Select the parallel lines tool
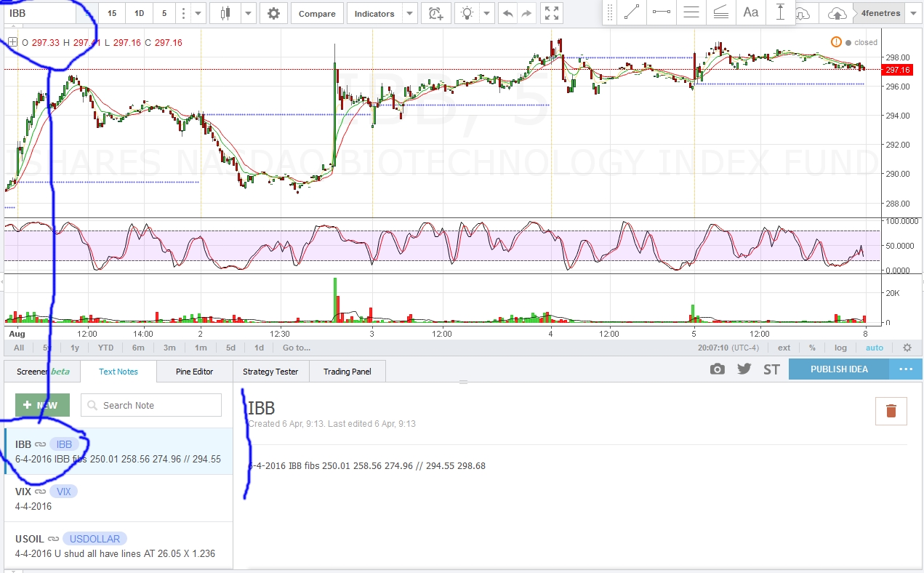Viewport: 924px width, 573px height. tap(691, 12)
